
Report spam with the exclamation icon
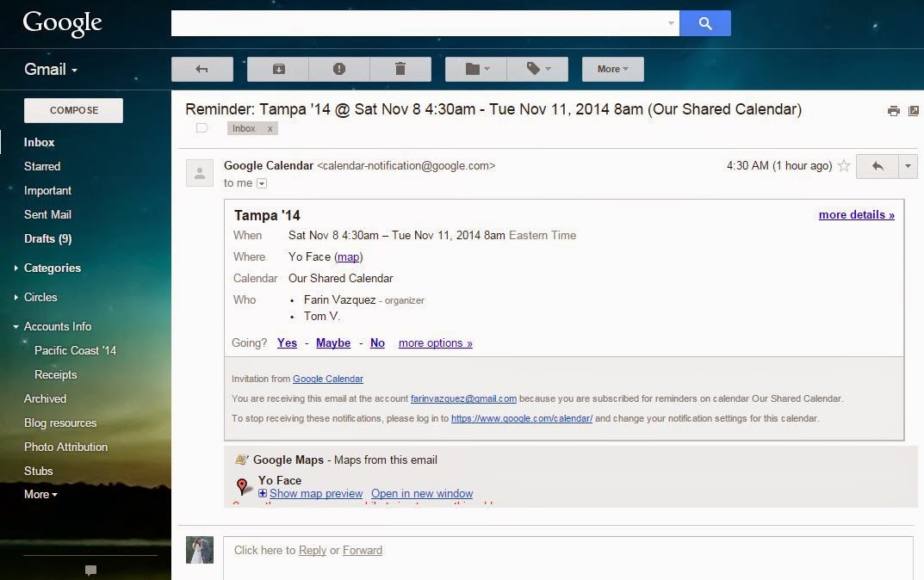click(338, 69)
